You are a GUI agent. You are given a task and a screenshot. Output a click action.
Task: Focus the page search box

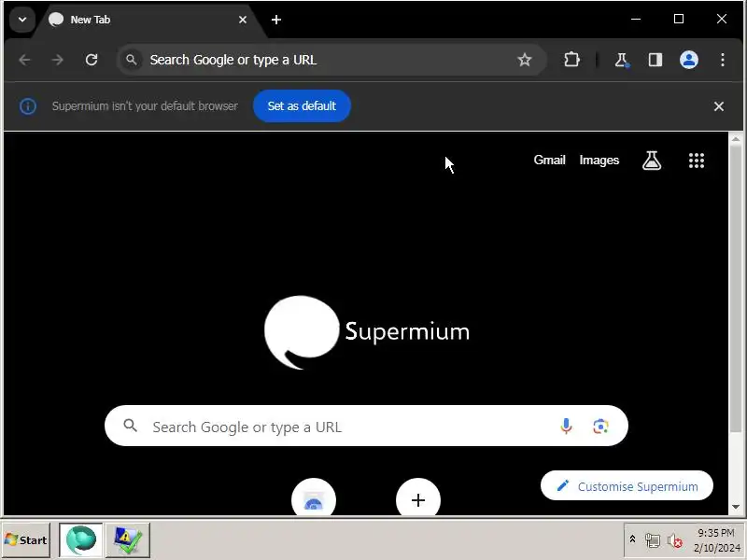(366, 426)
